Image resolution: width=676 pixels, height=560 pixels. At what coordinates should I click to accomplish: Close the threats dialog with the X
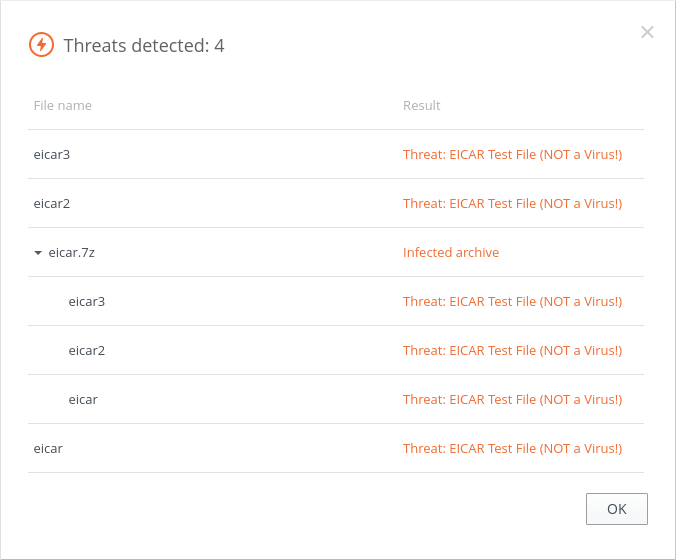(x=647, y=32)
